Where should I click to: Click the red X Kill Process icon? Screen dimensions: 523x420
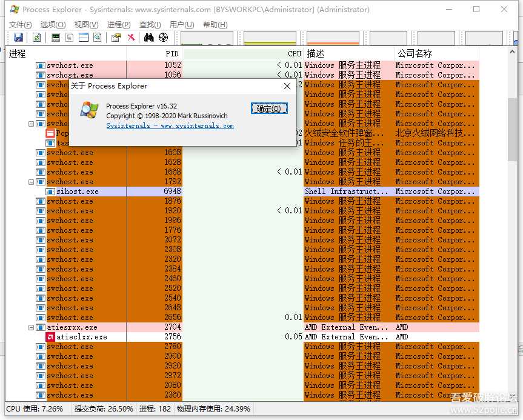131,38
